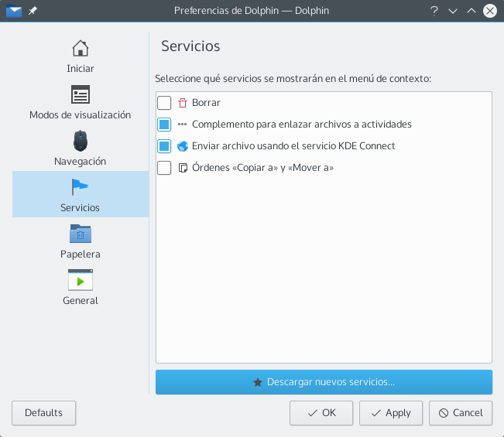Select the Modos de visualización icon
504x437 pixels.
(x=80, y=94)
